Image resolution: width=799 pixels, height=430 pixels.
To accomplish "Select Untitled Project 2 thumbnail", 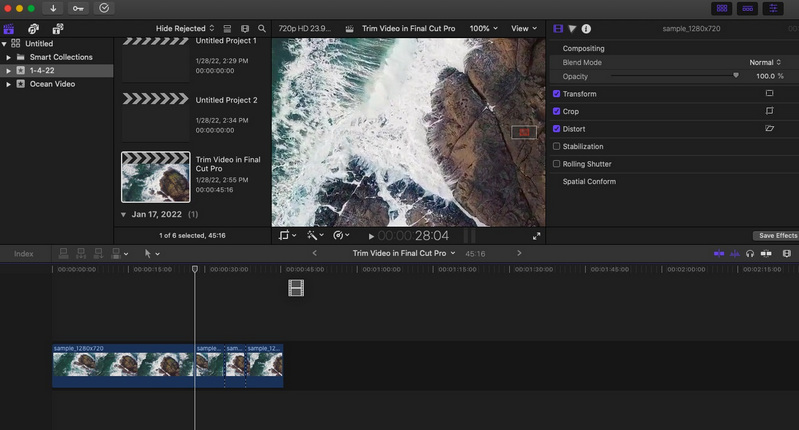I will 156,117.
